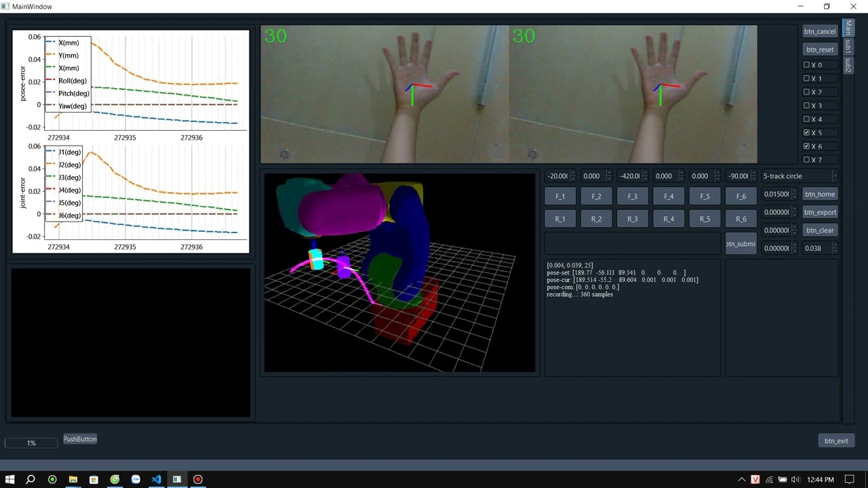Image resolution: width=868 pixels, height=488 pixels.
Task: Click the F_3 button
Action: [632, 197]
